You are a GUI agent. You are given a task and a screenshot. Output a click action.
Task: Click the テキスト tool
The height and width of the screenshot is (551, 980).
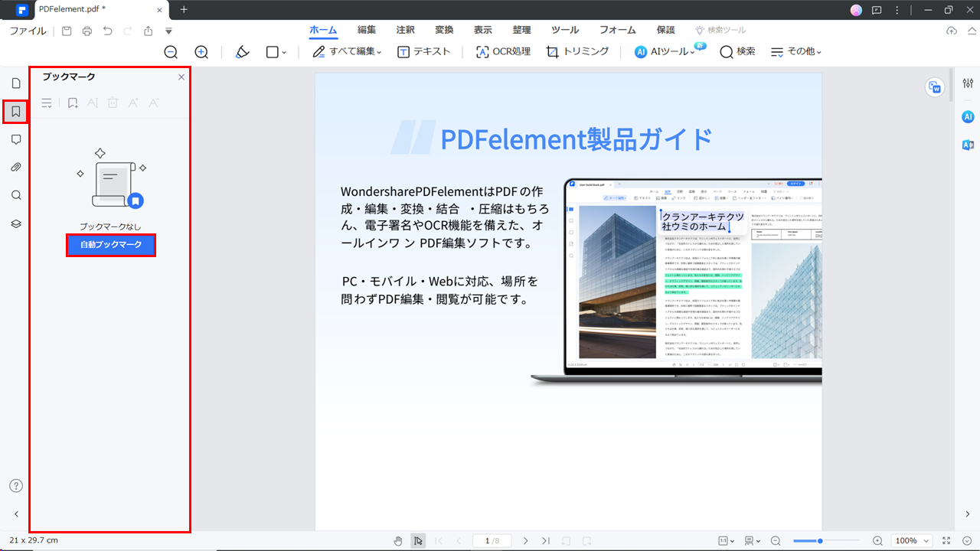[424, 52]
